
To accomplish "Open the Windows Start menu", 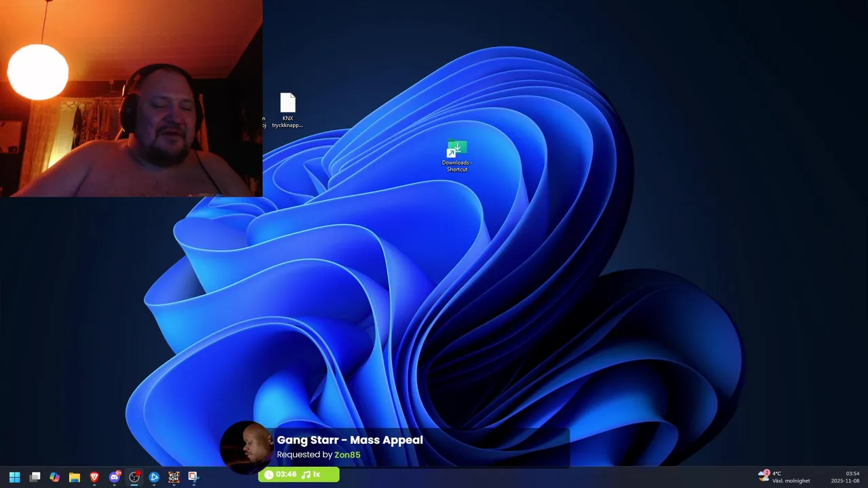I will click(x=14, y=477).
